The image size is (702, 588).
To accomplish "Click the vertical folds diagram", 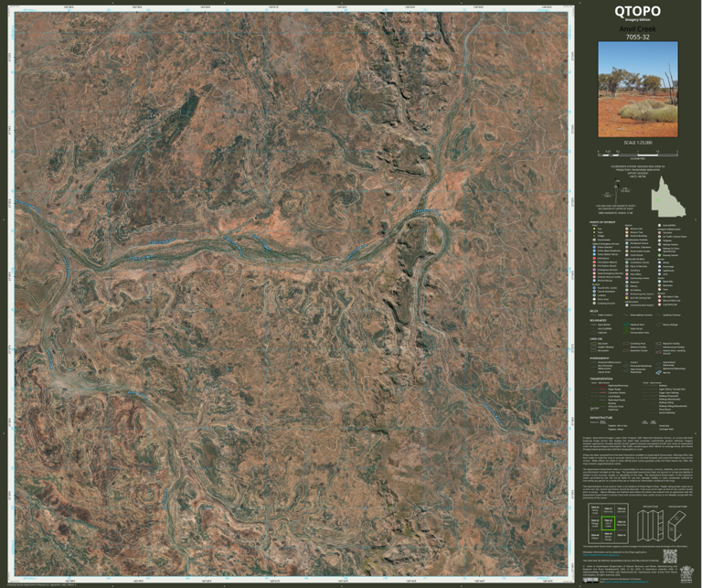I will [x=650, y=526].
